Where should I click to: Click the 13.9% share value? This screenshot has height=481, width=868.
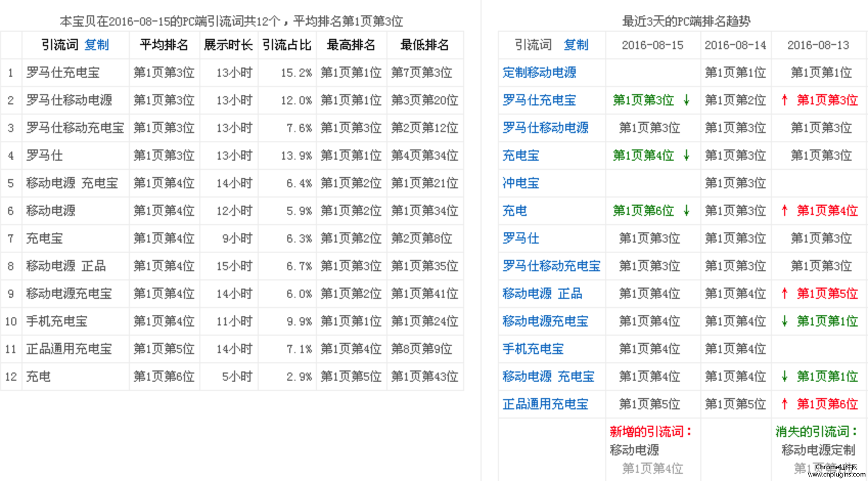(x=296, y=156)
